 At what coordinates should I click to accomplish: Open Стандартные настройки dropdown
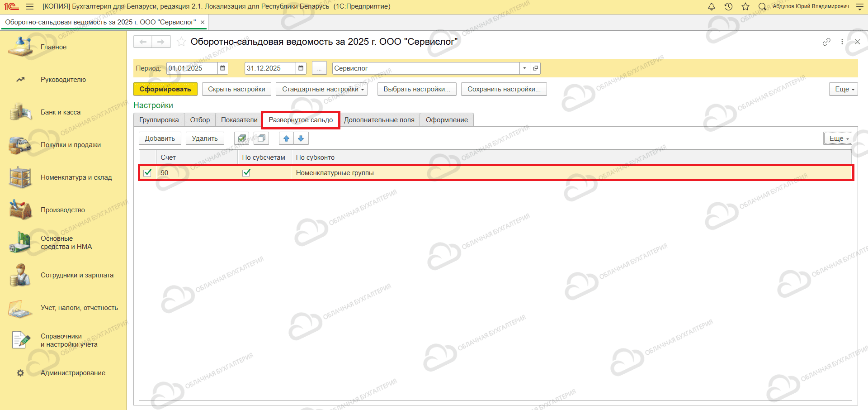pyautogui.click(x=322, y=89)
